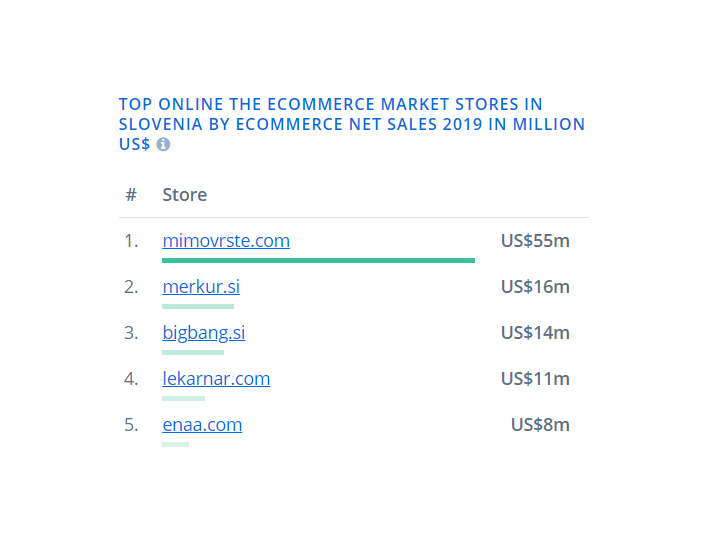Viewport: 708px width, 533px height.
Task: Open the mimovrste.com store link
Action: tap(226, 241)
